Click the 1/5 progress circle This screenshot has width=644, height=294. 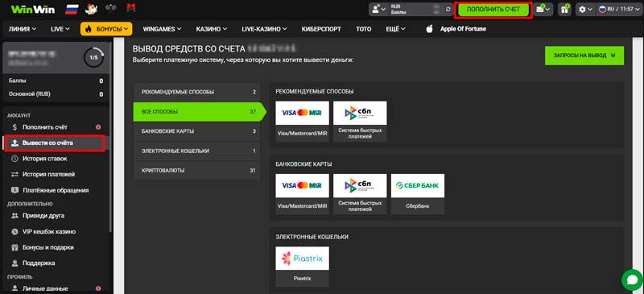[93, 58]
